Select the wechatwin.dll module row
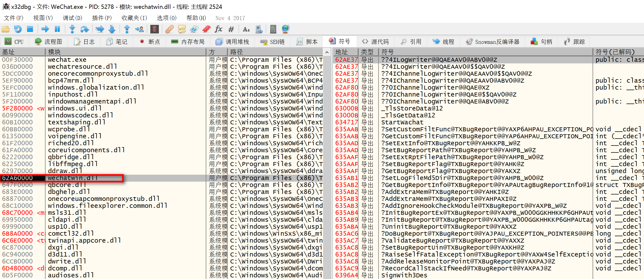This screenshot has height=279, width=644. [162, 178]
